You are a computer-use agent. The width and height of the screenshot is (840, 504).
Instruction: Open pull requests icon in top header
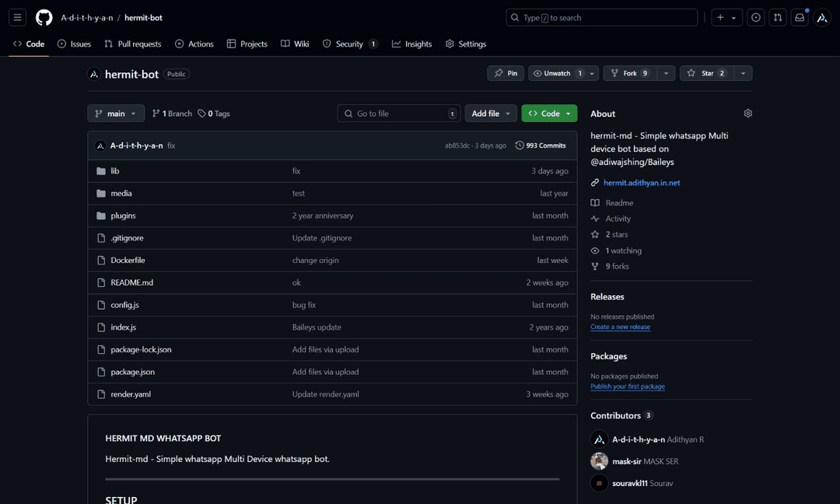click(777, 18)
